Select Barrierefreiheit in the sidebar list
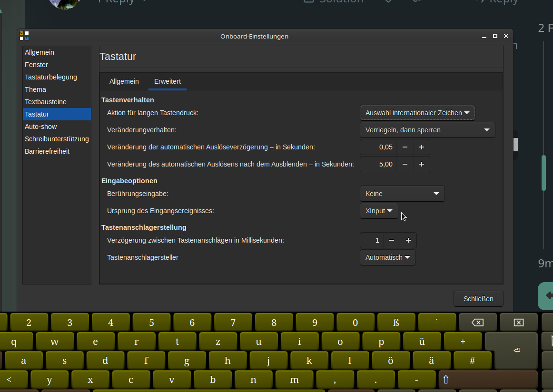 (47, 151)
